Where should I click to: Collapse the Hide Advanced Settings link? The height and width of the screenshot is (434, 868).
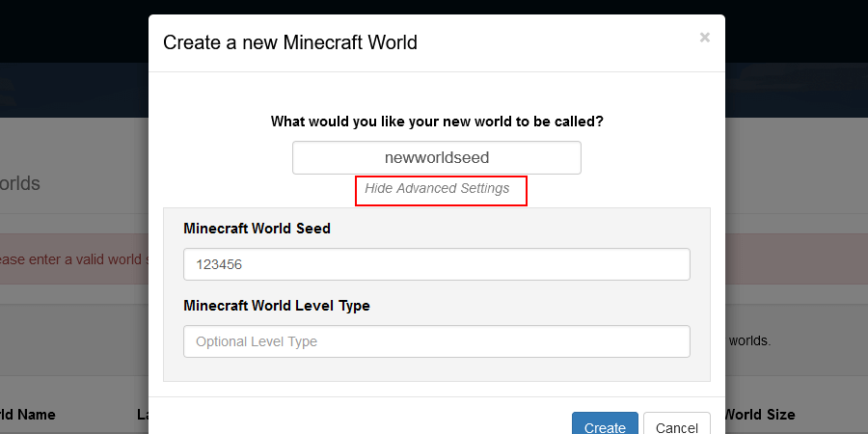pos(437,188)
